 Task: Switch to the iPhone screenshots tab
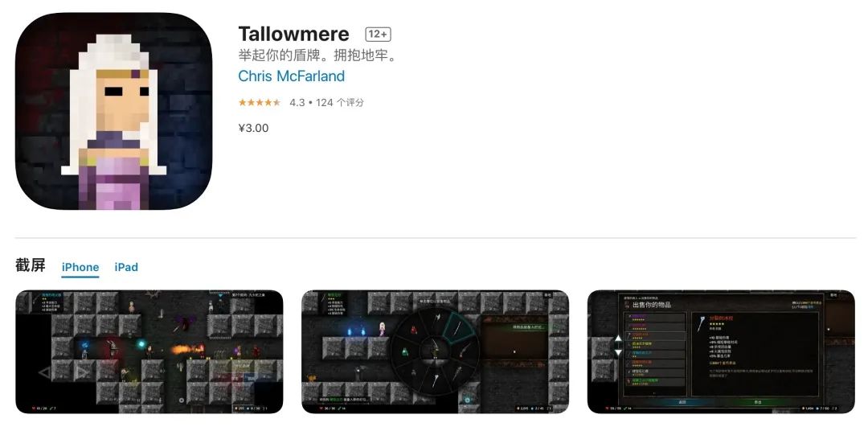point(80,267)
